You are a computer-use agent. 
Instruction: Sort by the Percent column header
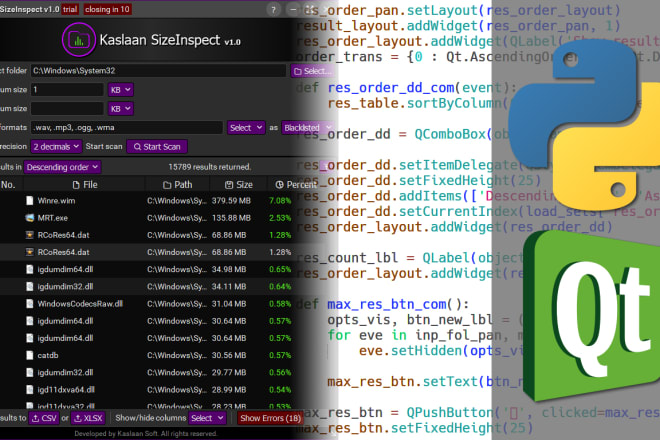tap(295, 185)
